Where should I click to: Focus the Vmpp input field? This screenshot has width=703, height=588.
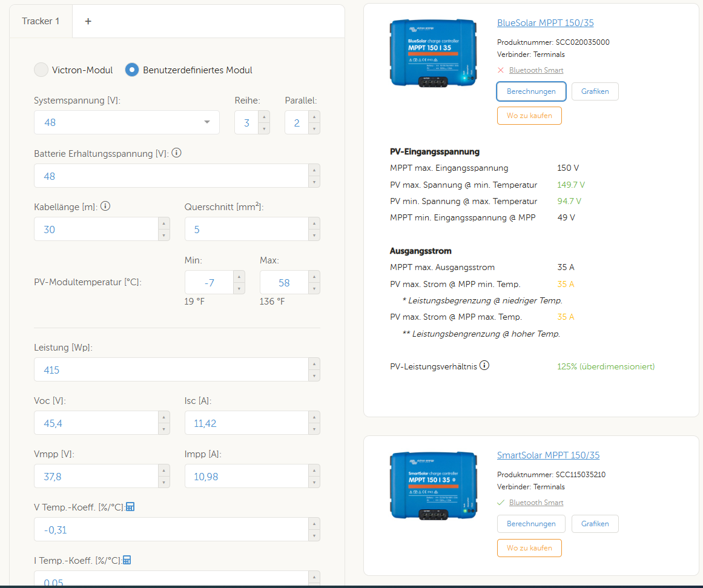[96, 477]
